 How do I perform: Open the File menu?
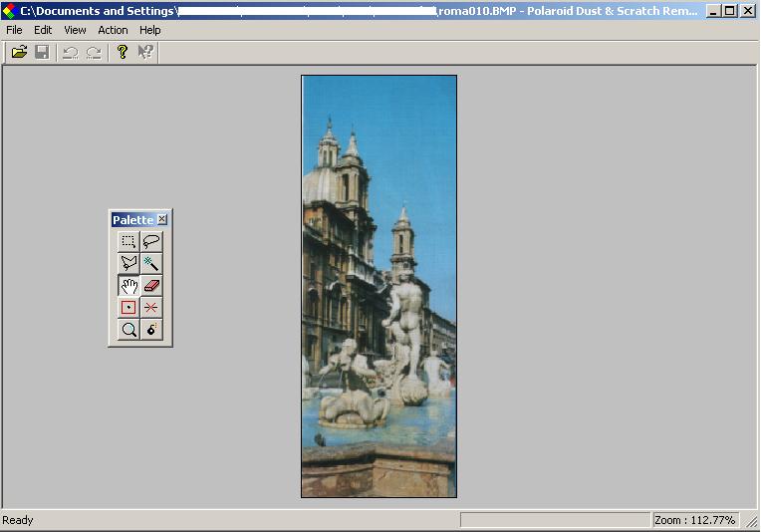click(x=14, y=30)
